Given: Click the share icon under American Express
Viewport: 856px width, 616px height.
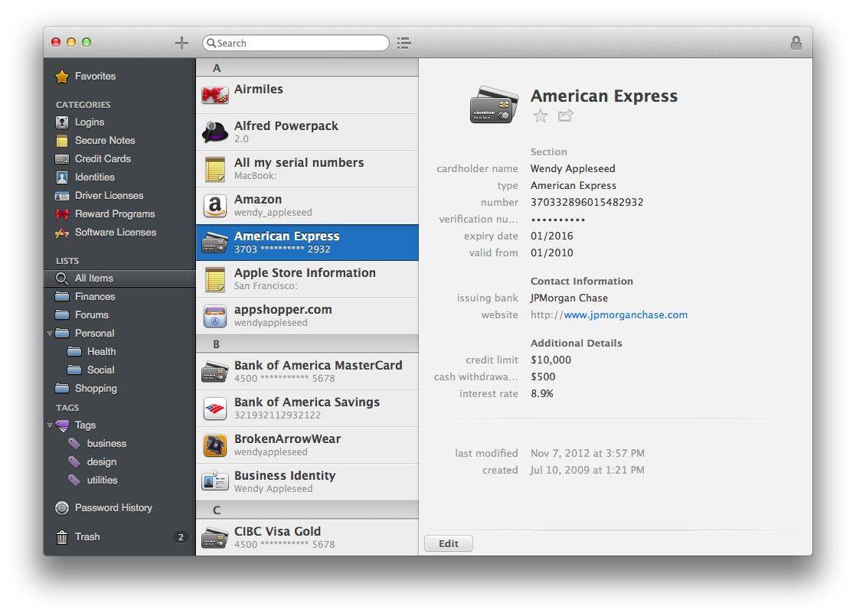Looking at the screenshot, I should [x=566, y=116].
